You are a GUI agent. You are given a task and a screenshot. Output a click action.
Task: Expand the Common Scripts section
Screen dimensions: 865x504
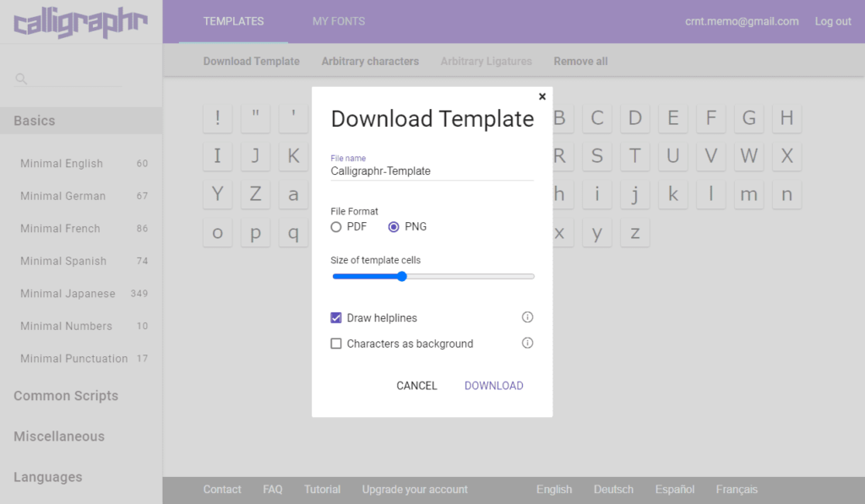click(x=66, y=396)
